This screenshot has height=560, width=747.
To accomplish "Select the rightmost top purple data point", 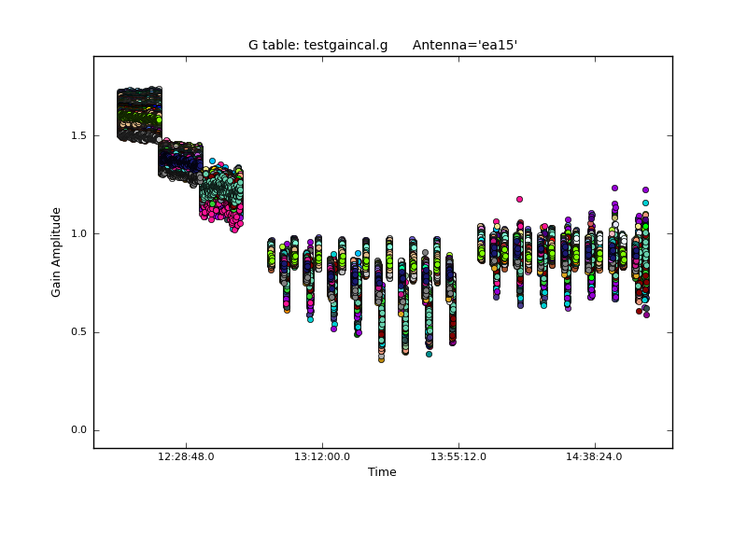I will coord(645,189).
